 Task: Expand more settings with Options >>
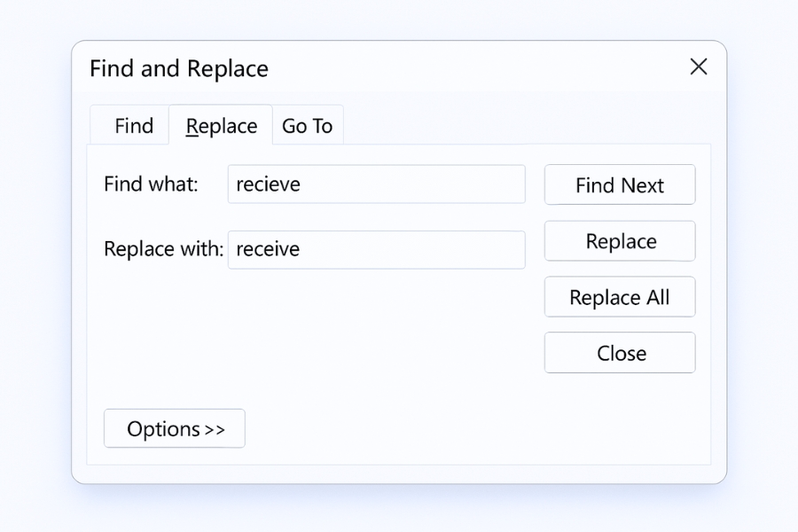(x=175, y=428)
